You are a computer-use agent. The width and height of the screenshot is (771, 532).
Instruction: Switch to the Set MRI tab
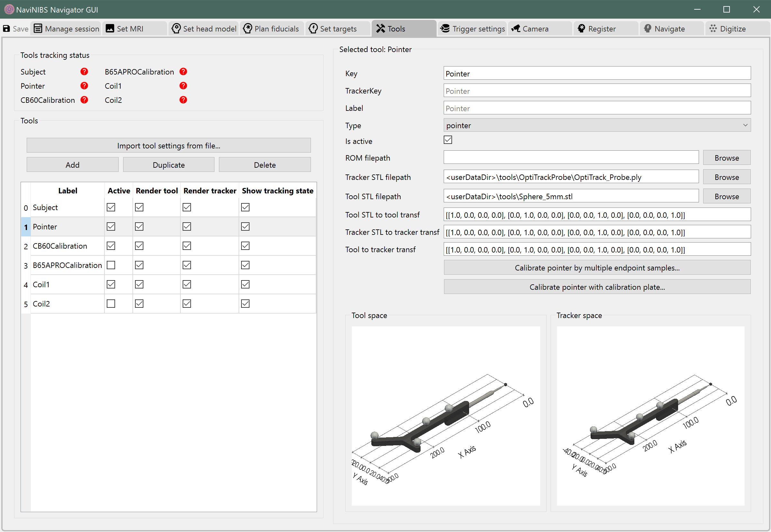tap(135, 29)
